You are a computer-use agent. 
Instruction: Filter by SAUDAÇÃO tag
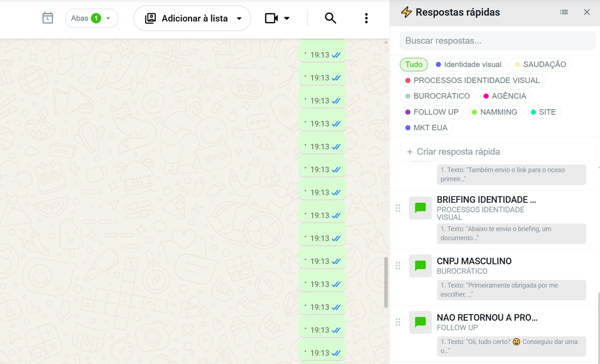click(540, 64)
